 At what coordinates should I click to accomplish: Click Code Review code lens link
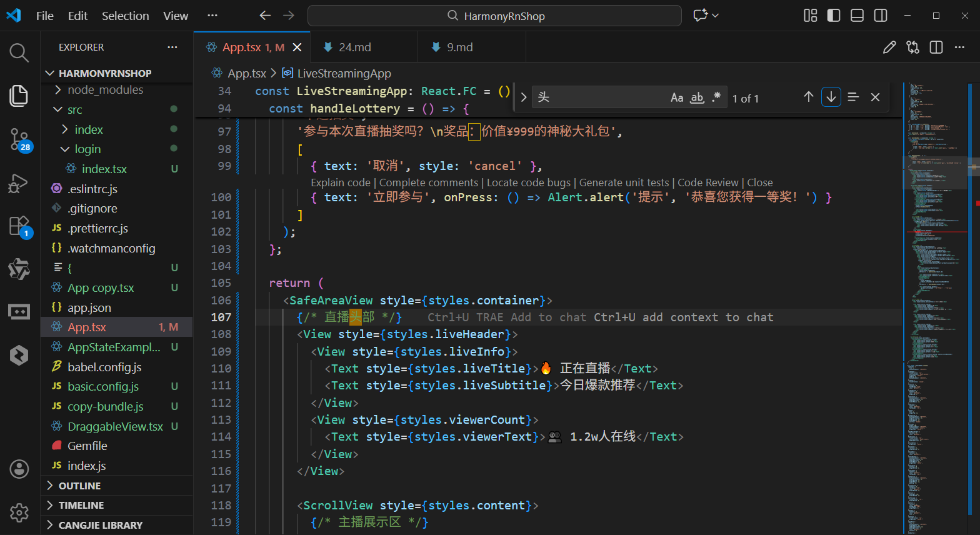708,182
